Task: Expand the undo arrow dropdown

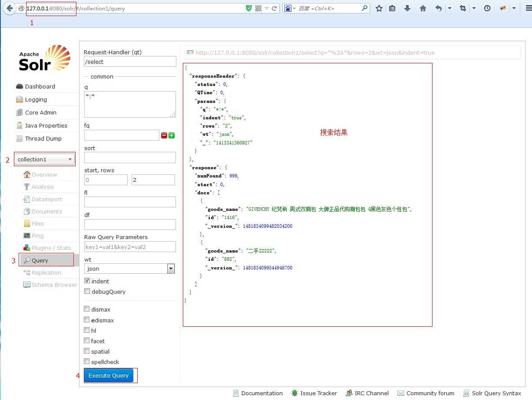Action: pos(449,8)
